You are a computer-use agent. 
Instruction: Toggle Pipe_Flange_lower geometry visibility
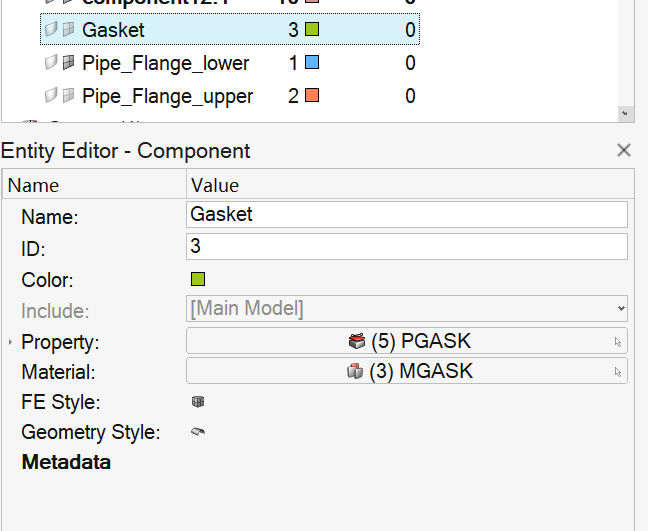point(51,63)
